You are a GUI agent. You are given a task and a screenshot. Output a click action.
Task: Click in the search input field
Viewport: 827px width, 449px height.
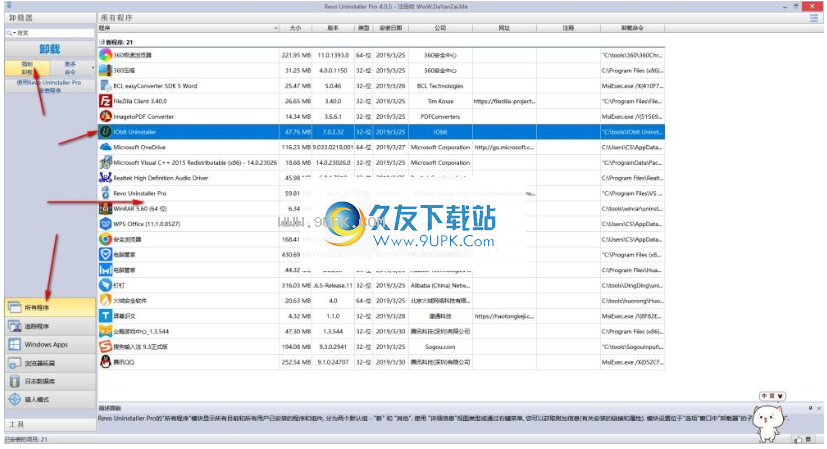[55, 33]
